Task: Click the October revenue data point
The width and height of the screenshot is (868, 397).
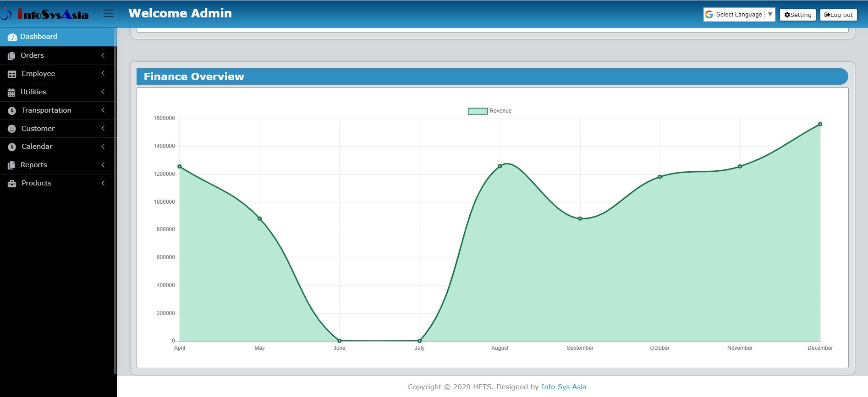Action: click(660, 177)
